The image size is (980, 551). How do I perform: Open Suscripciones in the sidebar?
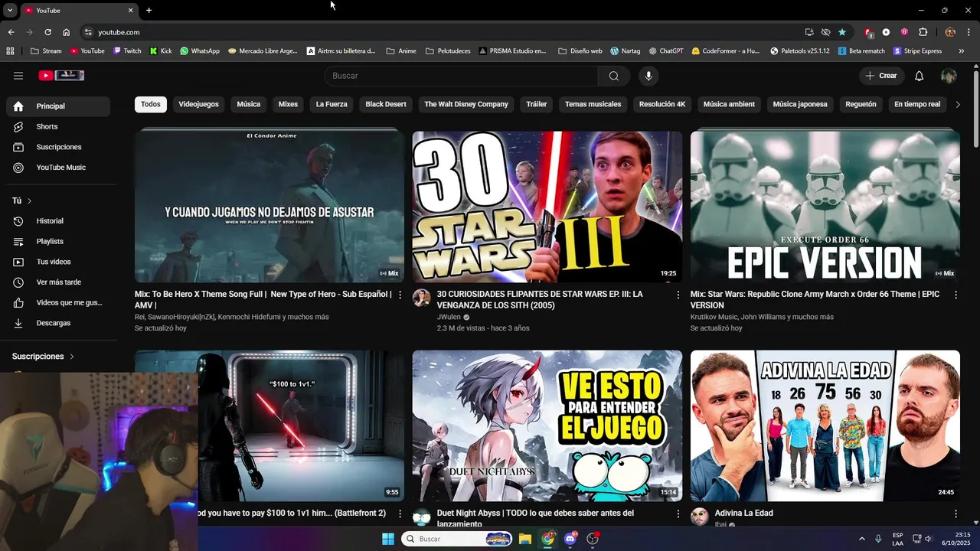tap(58, 147)
